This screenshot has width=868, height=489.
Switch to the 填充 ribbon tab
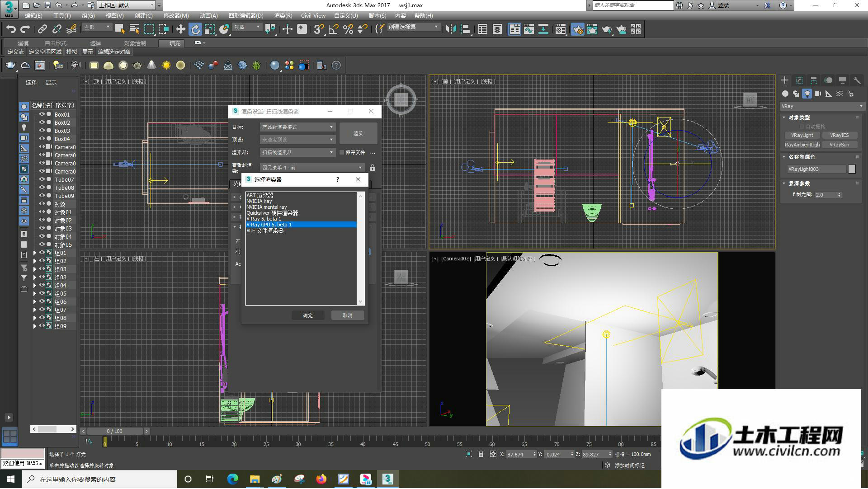[175, 43]
